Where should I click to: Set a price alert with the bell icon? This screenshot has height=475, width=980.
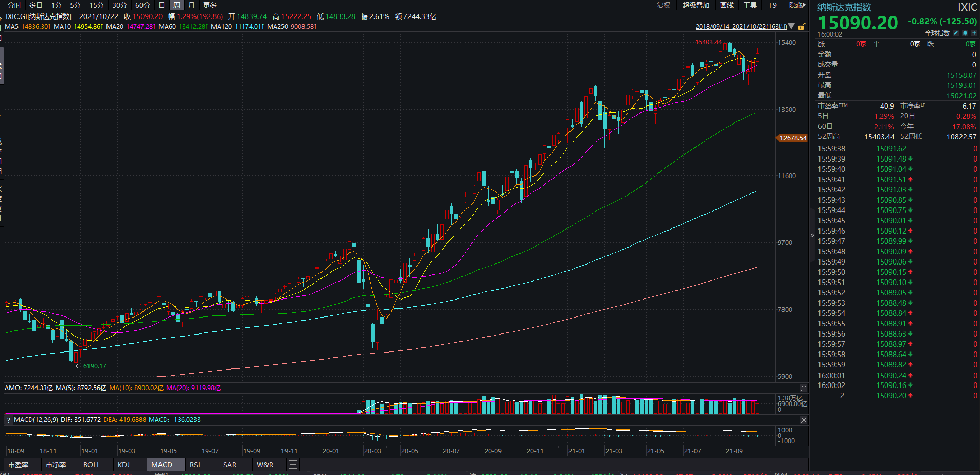(965, 33)
